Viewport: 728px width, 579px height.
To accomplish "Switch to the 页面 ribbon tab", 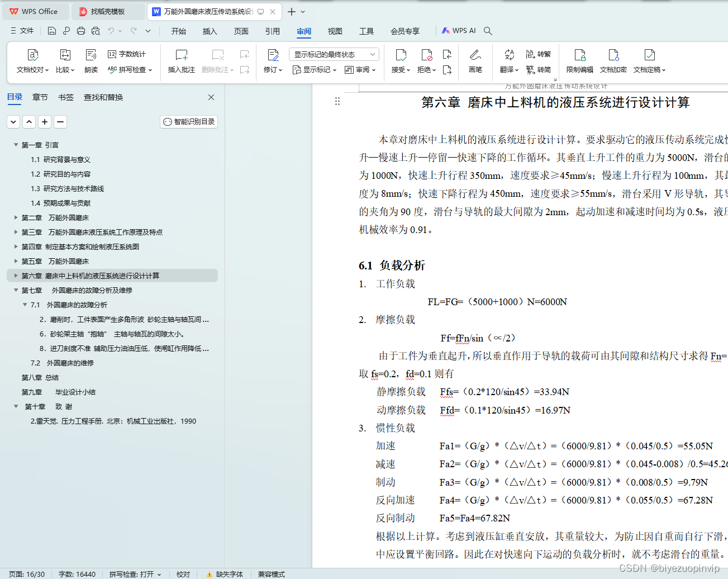I will (241, 31).
